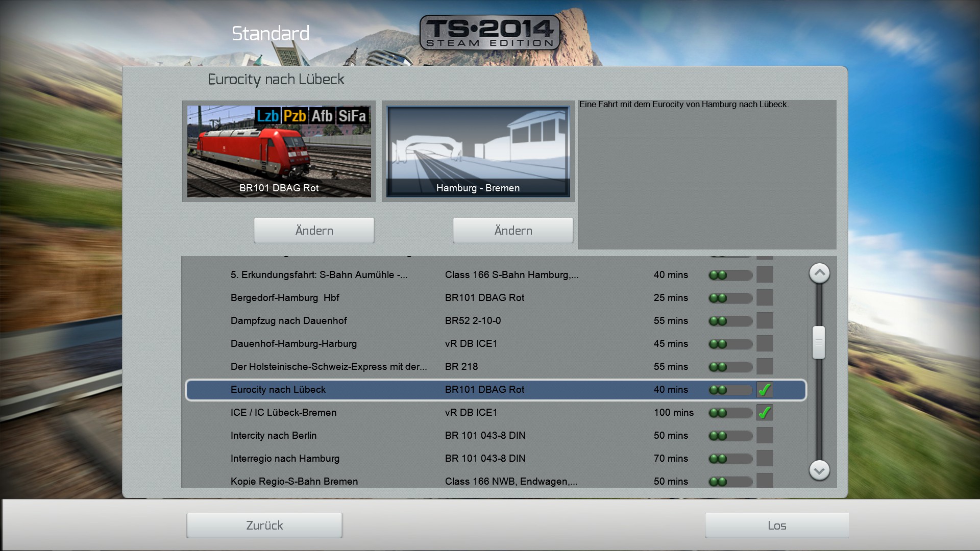Viewport: 980px width, 551px height.
Task: Click the TS2014 Steam Edition logo
Action: (x=489, y=33)
